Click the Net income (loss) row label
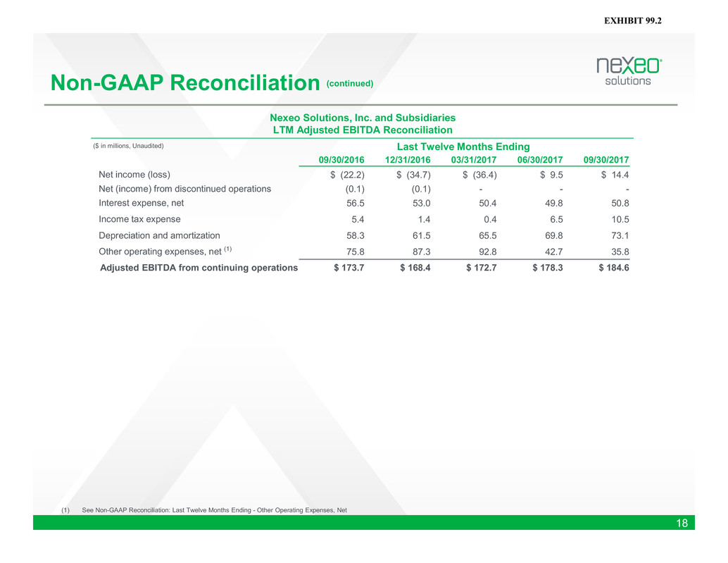Screen dimensions: 728x563 click(x=134, y=174)
